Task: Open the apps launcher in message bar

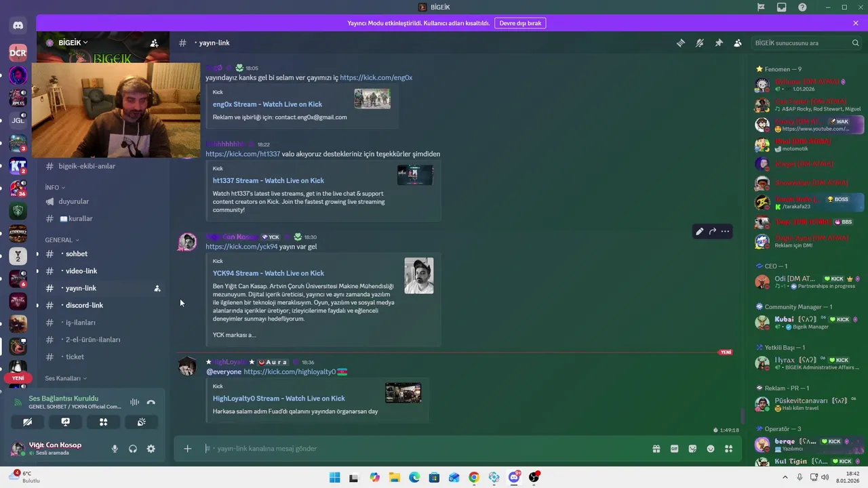Action: tap(729, 449)
